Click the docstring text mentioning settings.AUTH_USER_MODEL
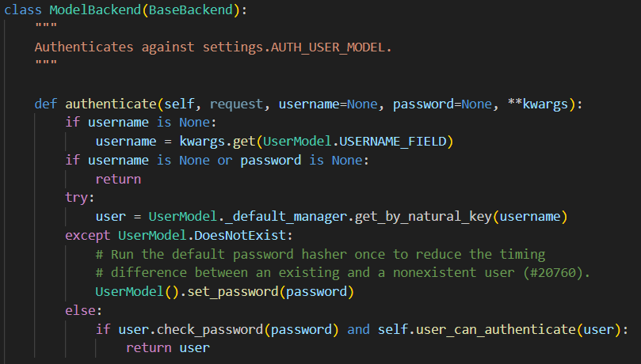The image size is (641, 364). (x=213, y=47)
